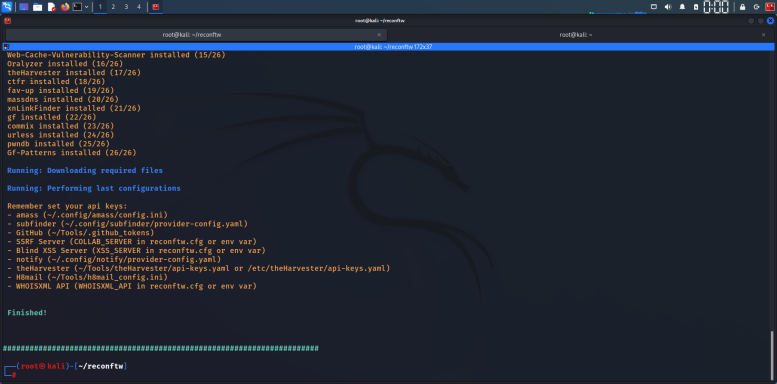This screenshot has height=384, width=777.
Task: Switch to workspace 1
Action: 100,7
